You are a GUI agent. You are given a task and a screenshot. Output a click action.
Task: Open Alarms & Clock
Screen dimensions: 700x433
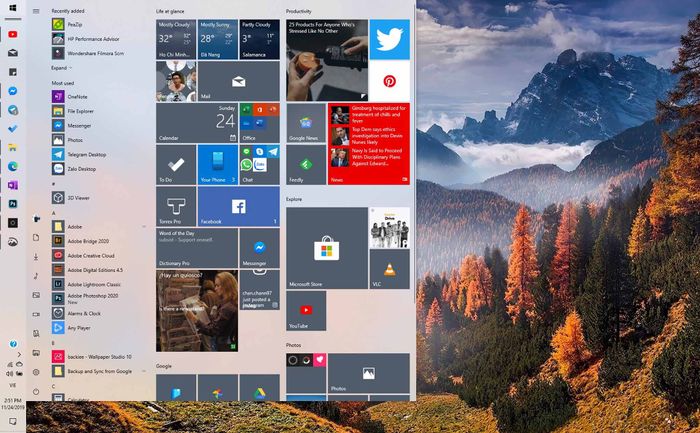(99, 313)
